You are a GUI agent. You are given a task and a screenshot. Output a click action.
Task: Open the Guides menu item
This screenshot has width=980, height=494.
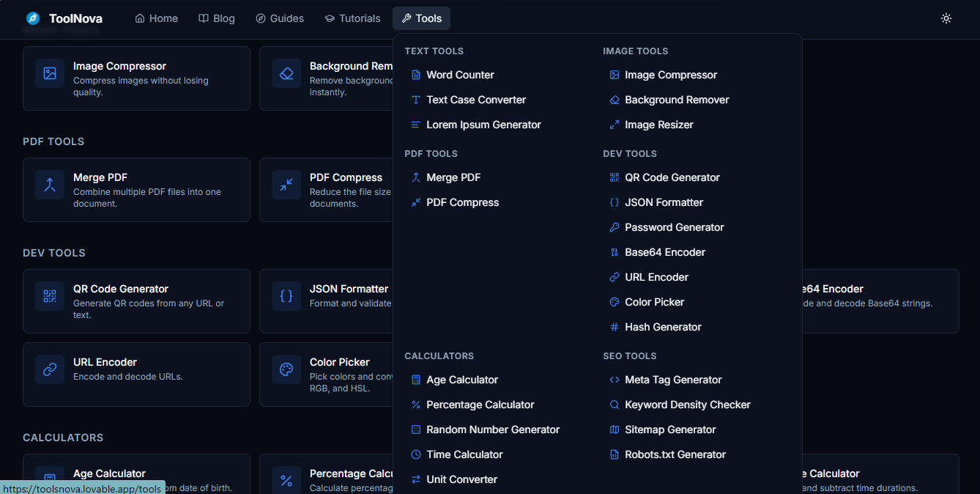click(280, 18)
